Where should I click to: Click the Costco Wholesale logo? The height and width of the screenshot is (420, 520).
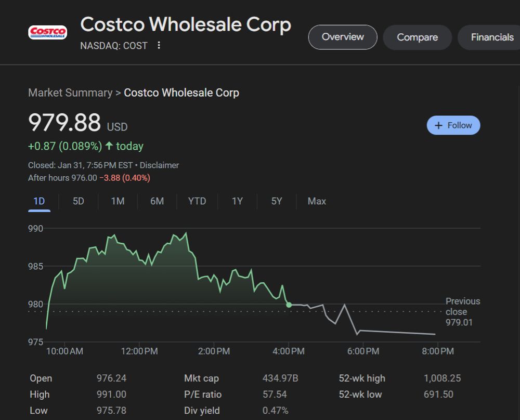point(47,32)
